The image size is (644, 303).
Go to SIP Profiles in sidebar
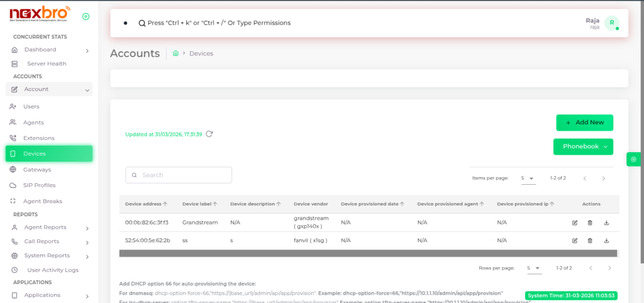pyautogui.click(x=39, y=185)
